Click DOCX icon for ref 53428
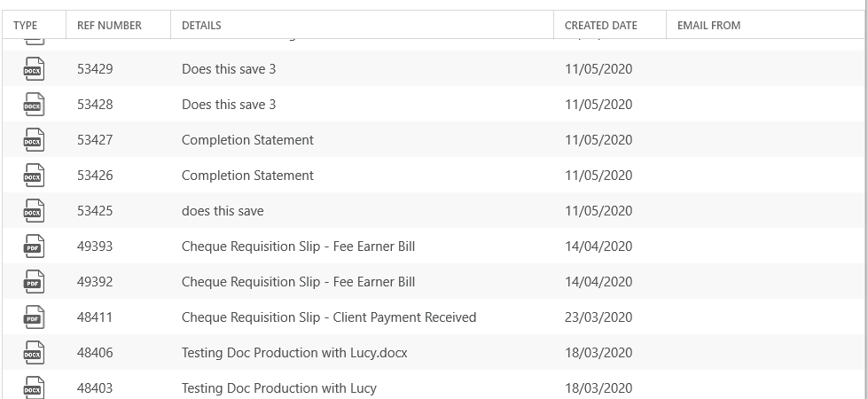Screen dimensions: 868x399 pos(33,105)
